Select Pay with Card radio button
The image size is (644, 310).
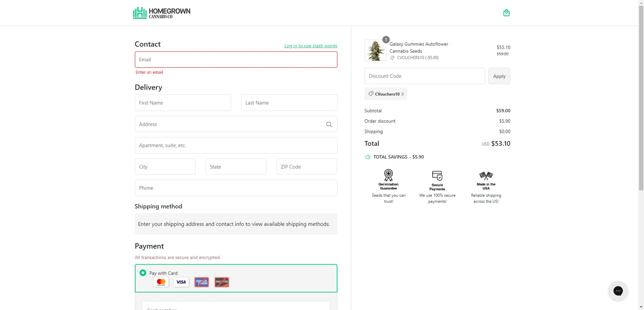[143, 273]
